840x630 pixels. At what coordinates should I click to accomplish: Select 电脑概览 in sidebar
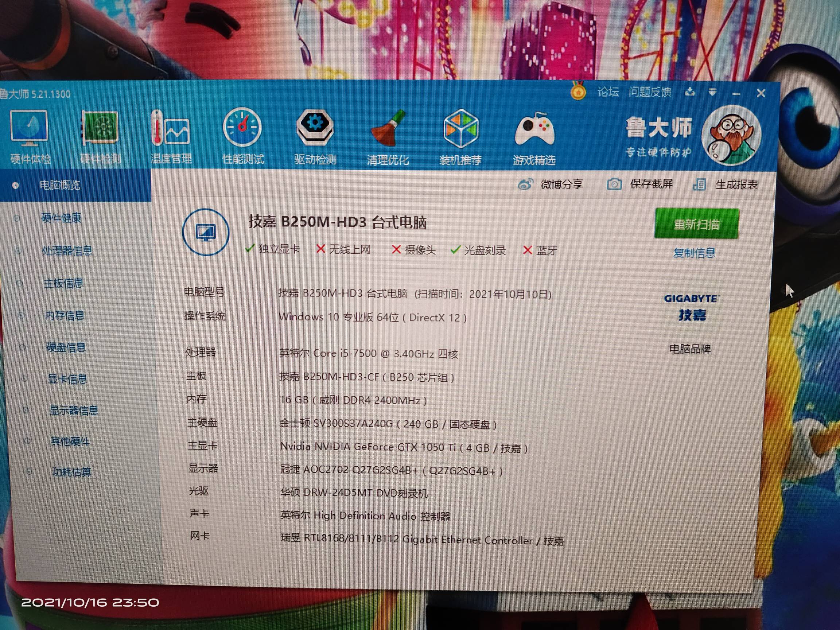[75, 185]
